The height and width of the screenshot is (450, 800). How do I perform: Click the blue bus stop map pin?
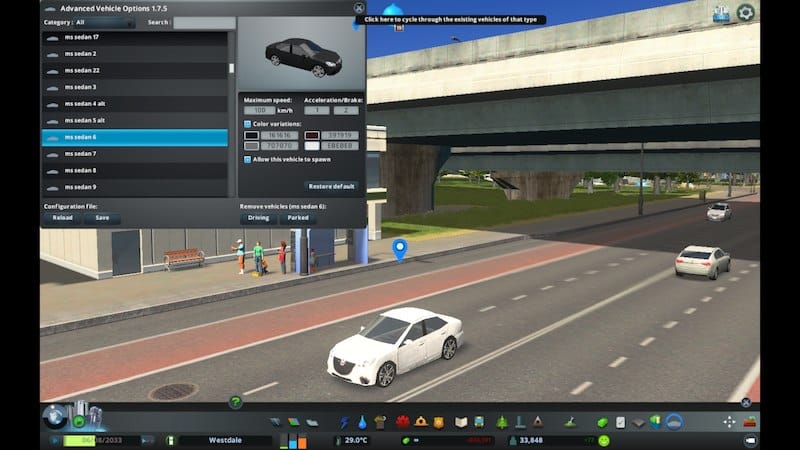[x=399, y=248]
